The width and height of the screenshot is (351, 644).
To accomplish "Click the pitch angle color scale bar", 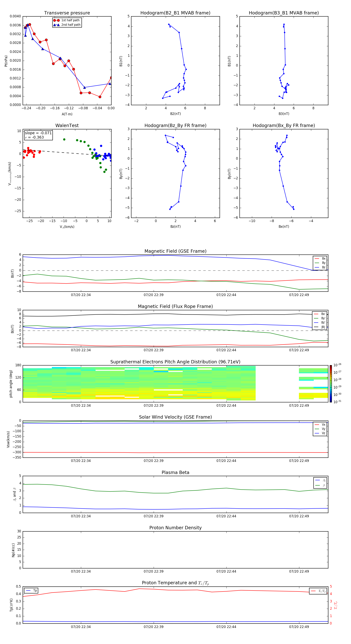I will 331,383.
